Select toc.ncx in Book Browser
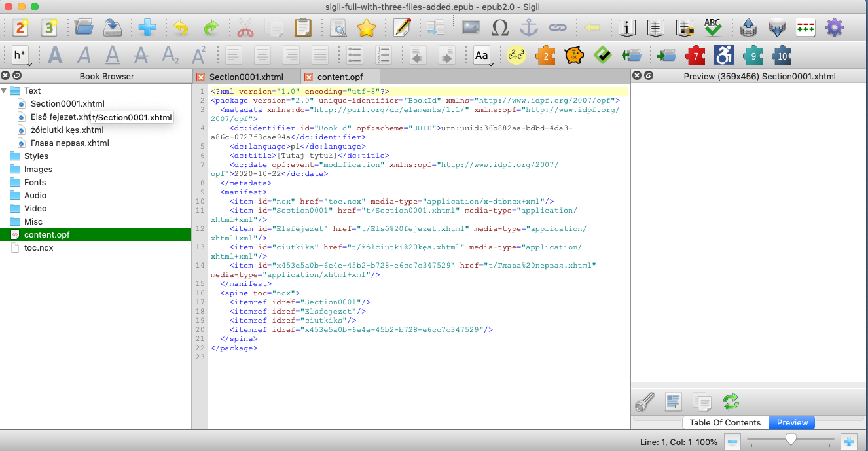The image size is (868, 451). pos(39,247)
